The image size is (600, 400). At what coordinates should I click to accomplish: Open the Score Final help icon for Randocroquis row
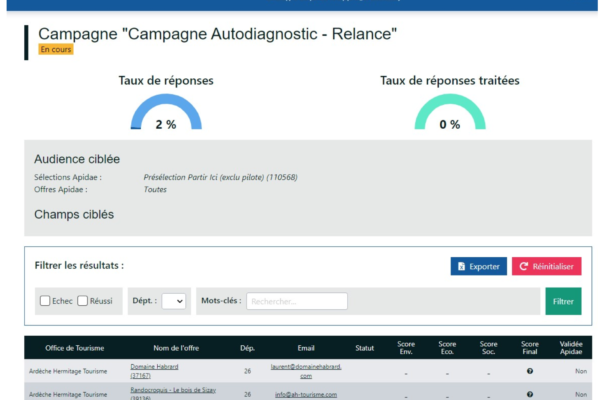click(530, 394)
